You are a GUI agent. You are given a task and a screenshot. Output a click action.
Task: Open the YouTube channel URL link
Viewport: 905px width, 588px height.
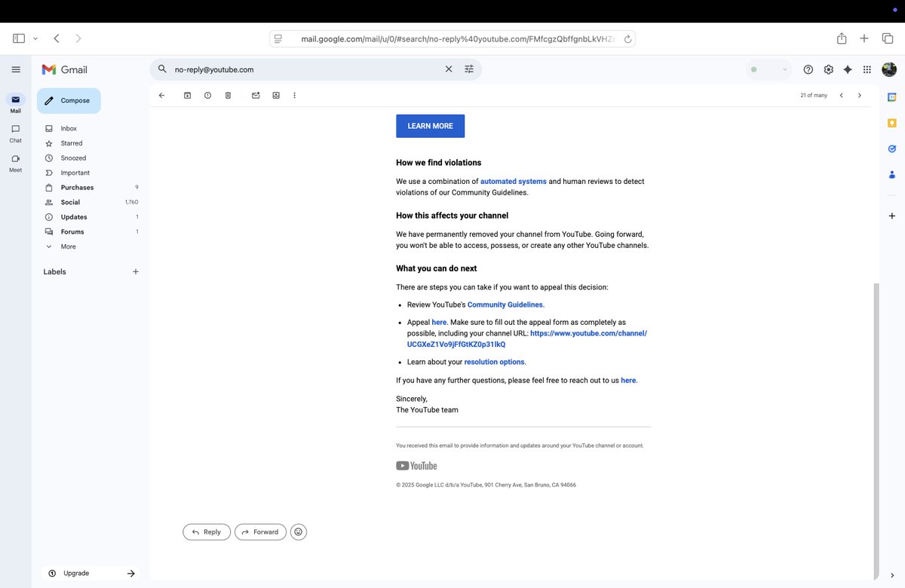click(527, 338)
